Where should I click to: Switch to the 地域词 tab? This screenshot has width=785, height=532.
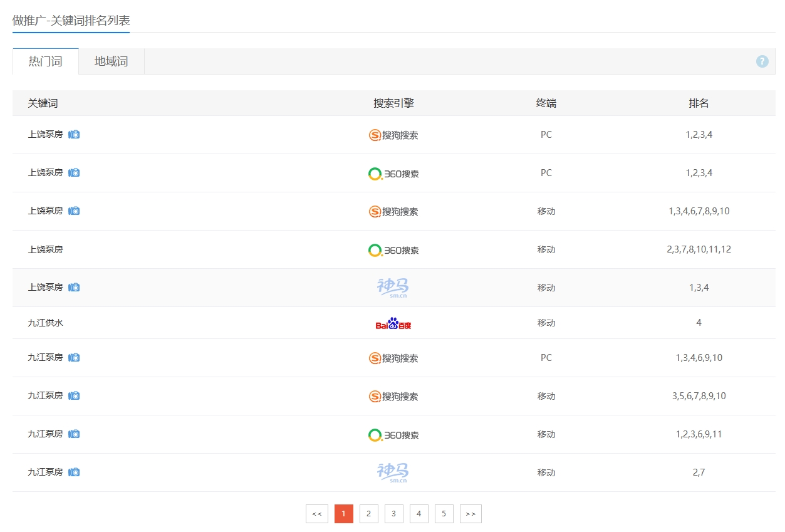click(112, 61)
